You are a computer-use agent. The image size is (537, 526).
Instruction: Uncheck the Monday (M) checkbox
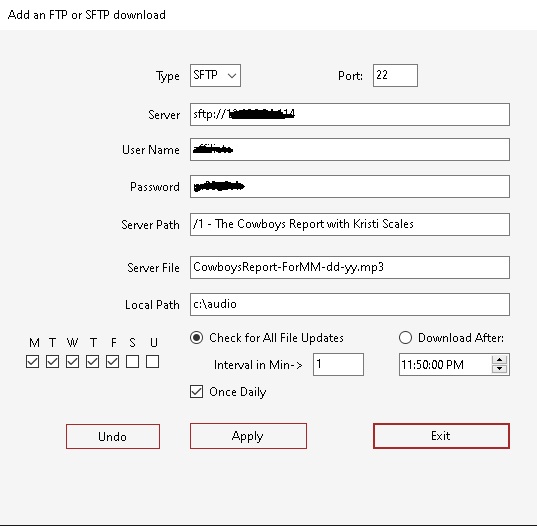click(x=33, y=362)
